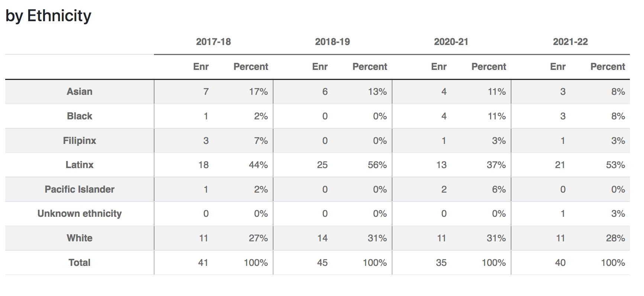
Task: Select the Pacific Islander row label
Action: point(80,189)
